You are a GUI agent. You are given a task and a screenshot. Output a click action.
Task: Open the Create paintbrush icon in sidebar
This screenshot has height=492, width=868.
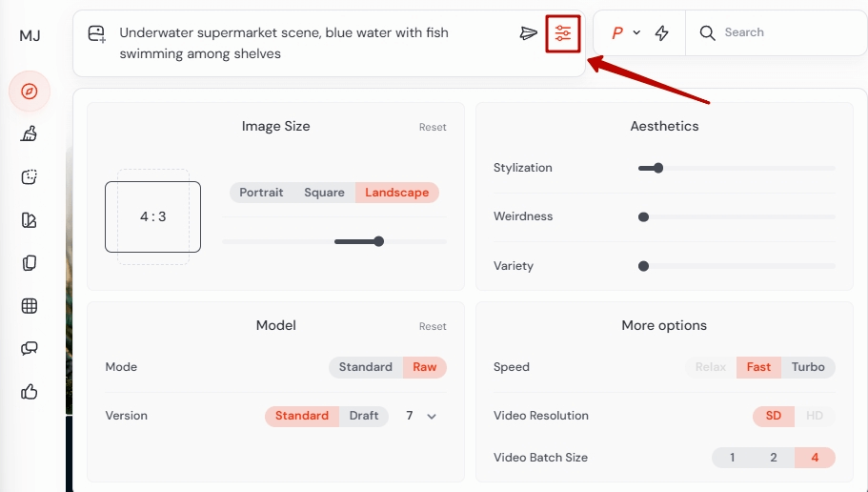click(30, 134)
